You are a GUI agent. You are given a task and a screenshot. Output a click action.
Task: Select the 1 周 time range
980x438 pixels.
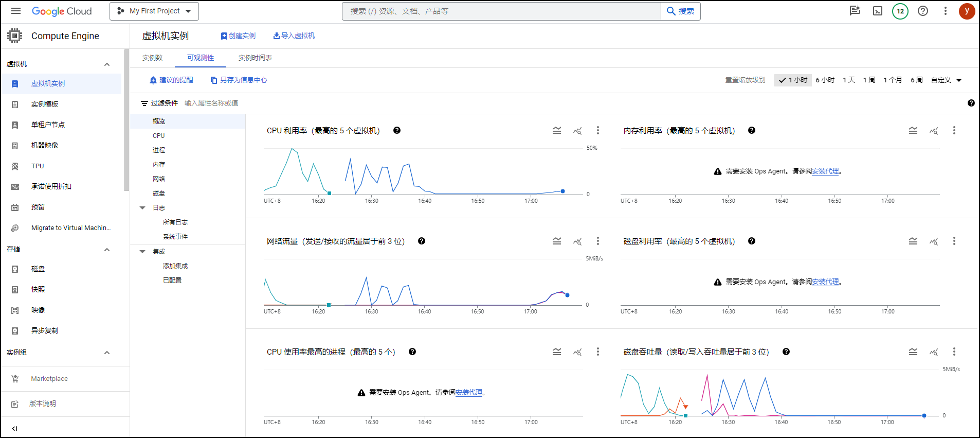[869, 80]
